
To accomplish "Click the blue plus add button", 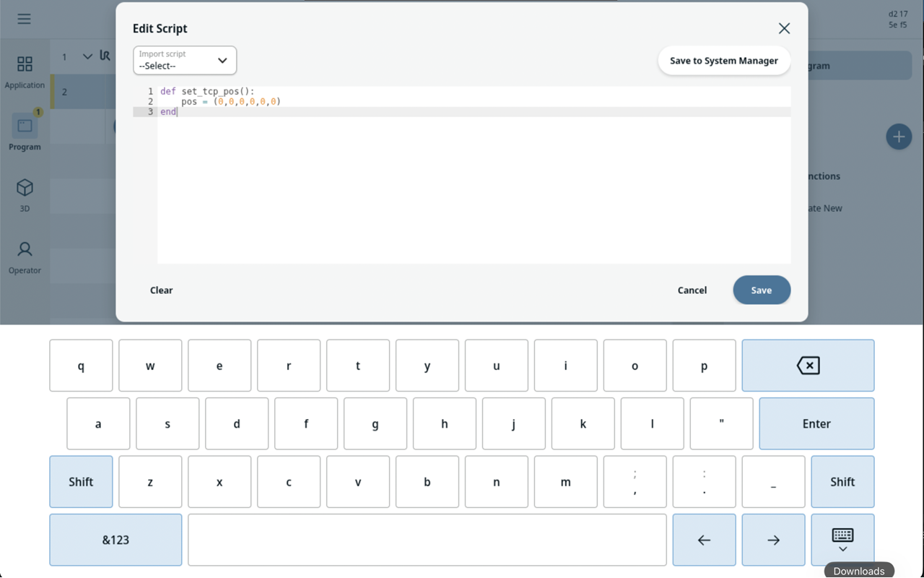I will (899, 137).
